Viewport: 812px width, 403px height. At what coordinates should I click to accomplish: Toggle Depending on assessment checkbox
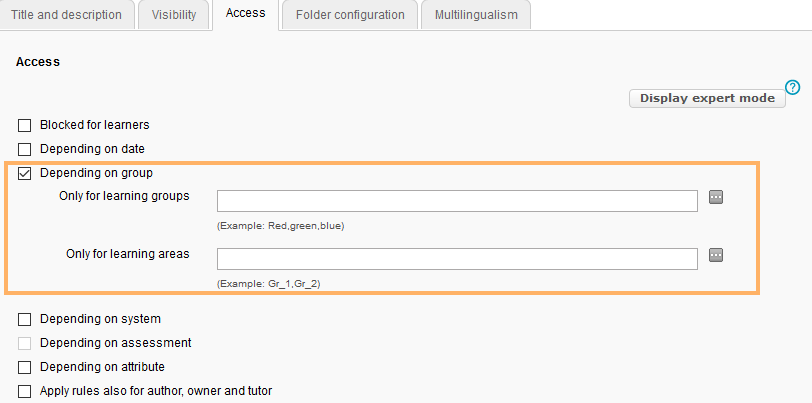[x=25, y=343]
